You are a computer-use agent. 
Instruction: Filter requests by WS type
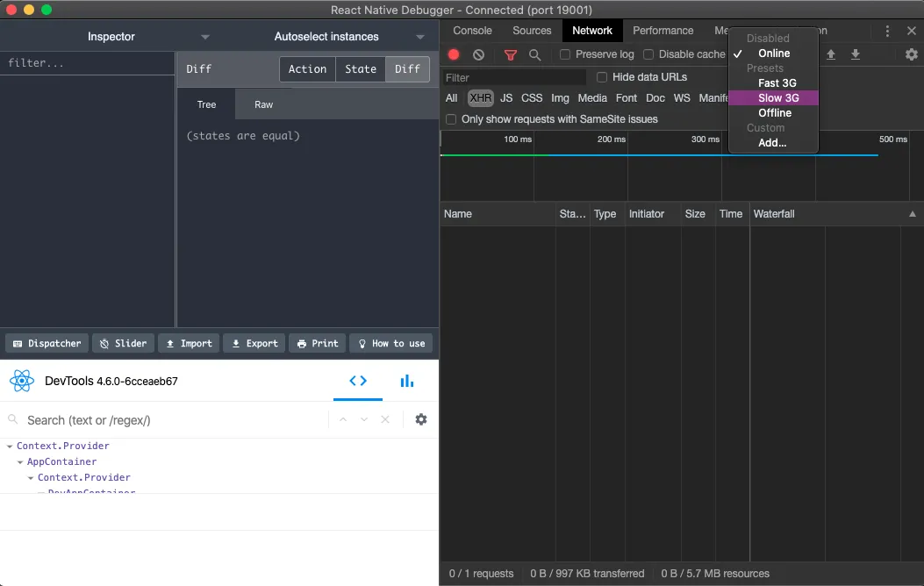(x=682, y=98)
